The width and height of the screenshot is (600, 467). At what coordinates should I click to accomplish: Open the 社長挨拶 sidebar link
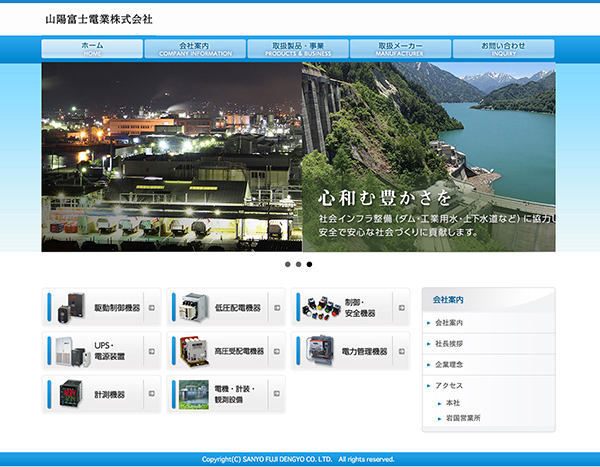click(x=449, y=343)
